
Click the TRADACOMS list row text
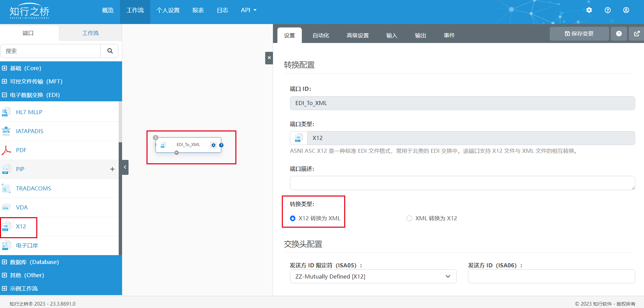[34, 188]
